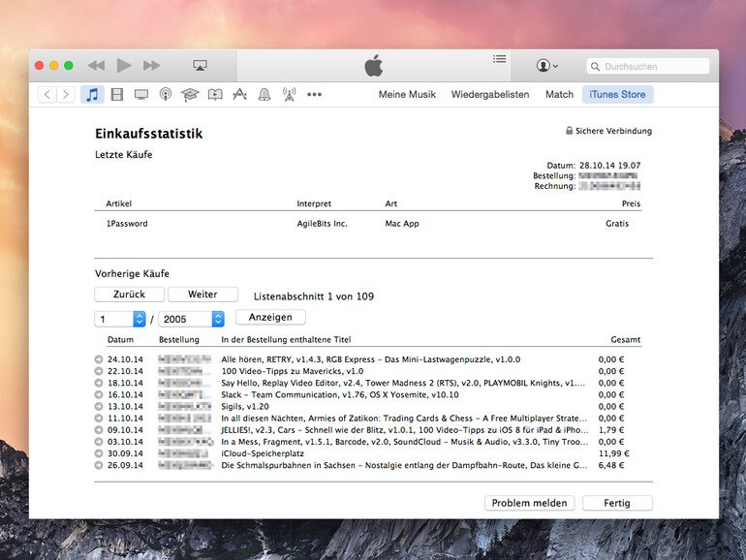
Task: Click the Fertig button
Action: tap(617, 503)
